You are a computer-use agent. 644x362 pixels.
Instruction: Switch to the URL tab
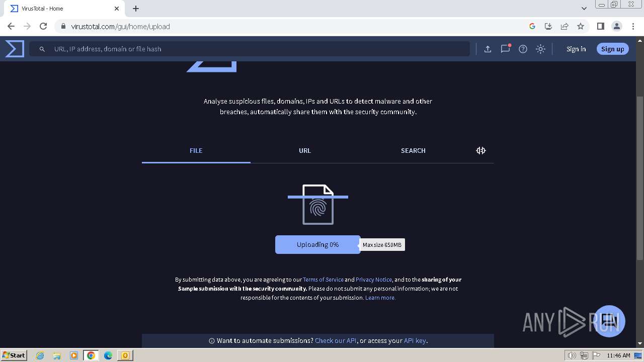pyautogui.click(x=305, y=150)
